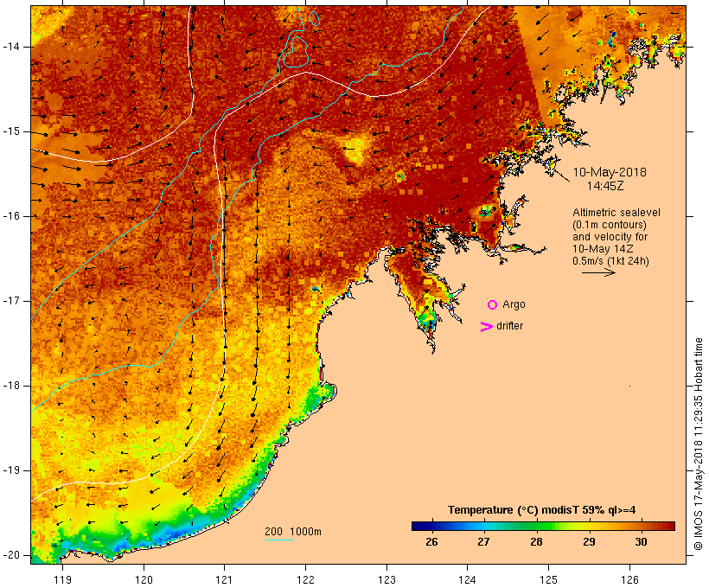Click latitude axis label '-20'
Viewport: 709px width, 588px height.
[x=11, y=555]
